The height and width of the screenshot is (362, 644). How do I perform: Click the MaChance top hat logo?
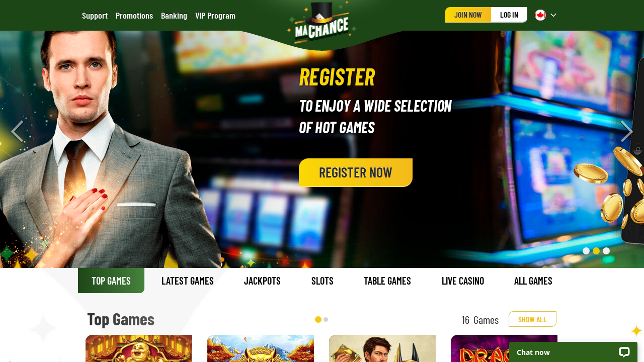(322, 22)
